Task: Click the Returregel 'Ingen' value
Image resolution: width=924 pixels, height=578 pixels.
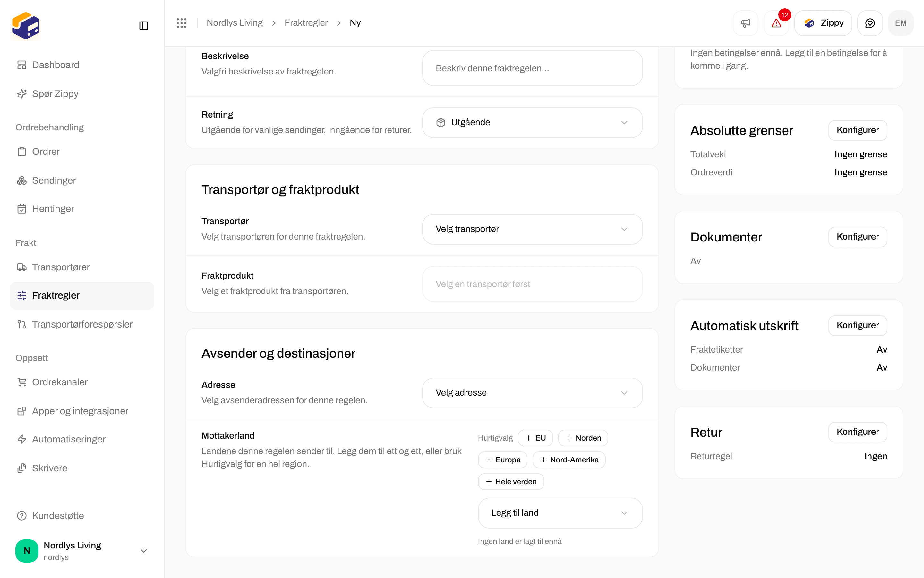Action: (x=876, y=456)
